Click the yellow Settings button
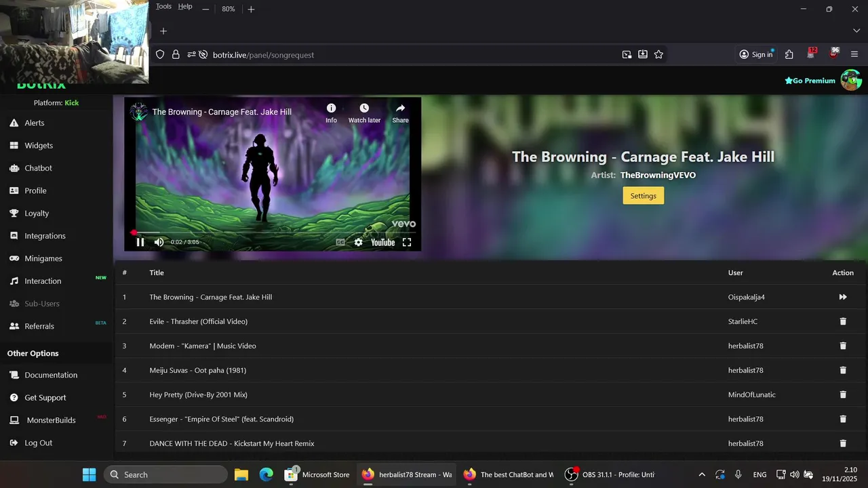868x488 pixels. [x=643, y=196]
